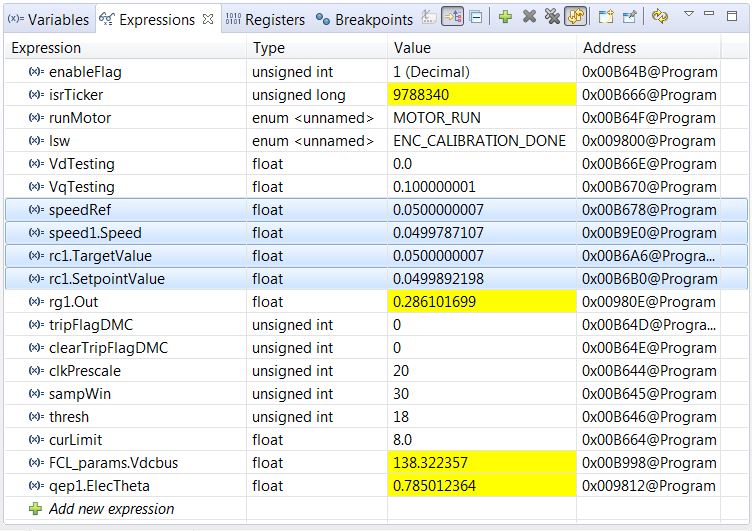Screen dimensions: 752x531
Task: Click the Pin to Debug Context icon
Action: (629, 18)
